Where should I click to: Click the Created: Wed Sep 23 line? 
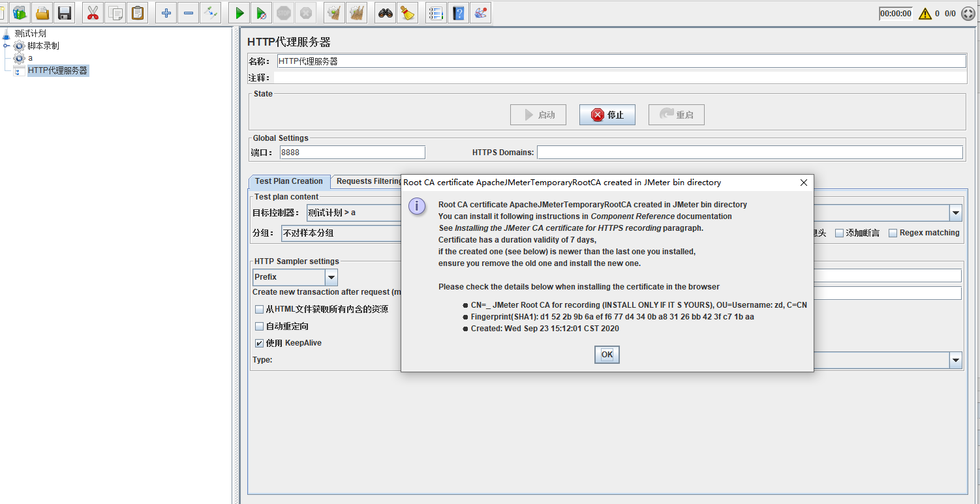pos(545,329)
